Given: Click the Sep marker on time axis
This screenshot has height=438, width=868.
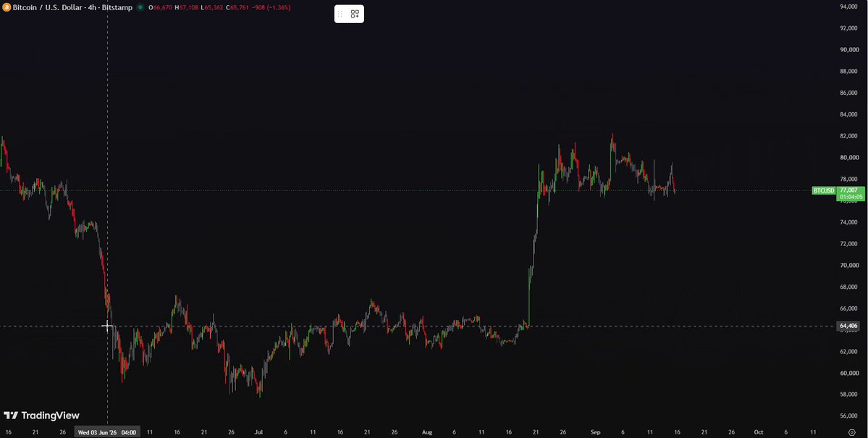Looking at the screenshot, I should [595, 432].
